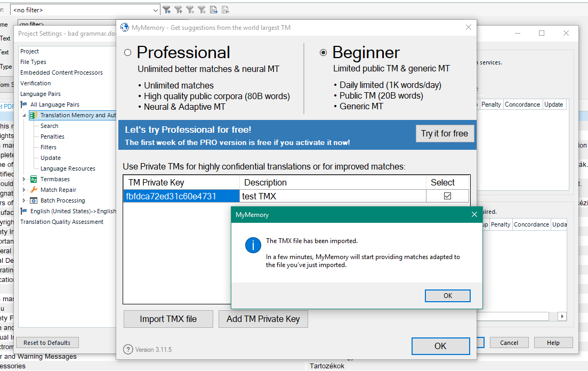Viewport: 588px width, 371px height.
Task: Click the Select column header
Action: (447, 183)
